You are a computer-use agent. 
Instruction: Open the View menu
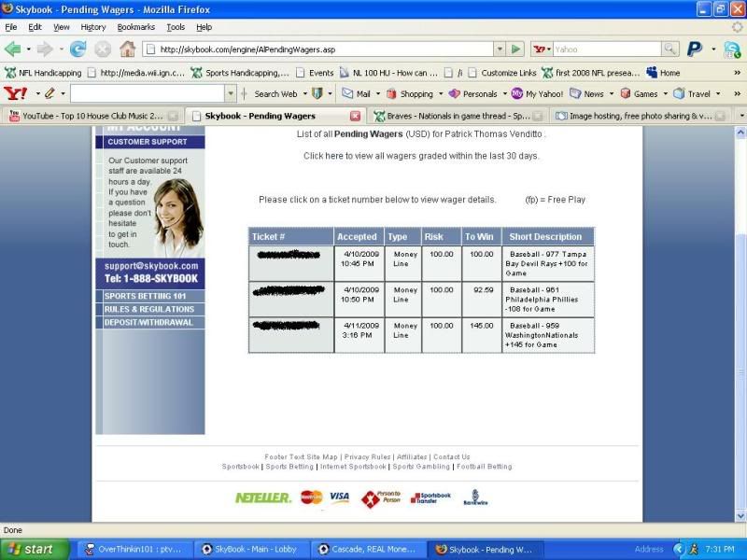[x=61, y=27]
